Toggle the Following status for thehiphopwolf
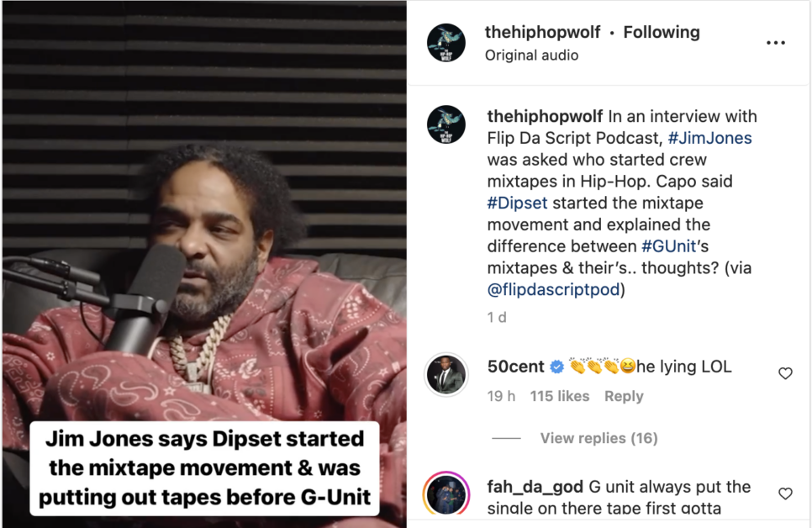The width and height of the screenshot is (812, 528). 662,32
